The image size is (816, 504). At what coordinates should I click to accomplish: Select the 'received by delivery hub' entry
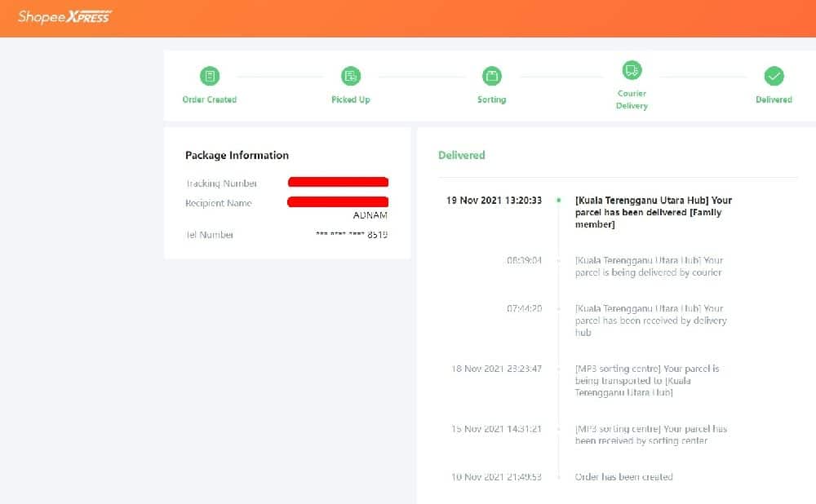(x=650, y=321)
